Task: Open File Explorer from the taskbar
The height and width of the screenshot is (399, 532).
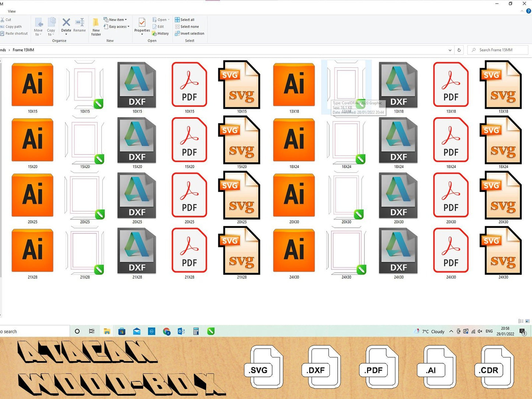Action: [x=107, y=331]
